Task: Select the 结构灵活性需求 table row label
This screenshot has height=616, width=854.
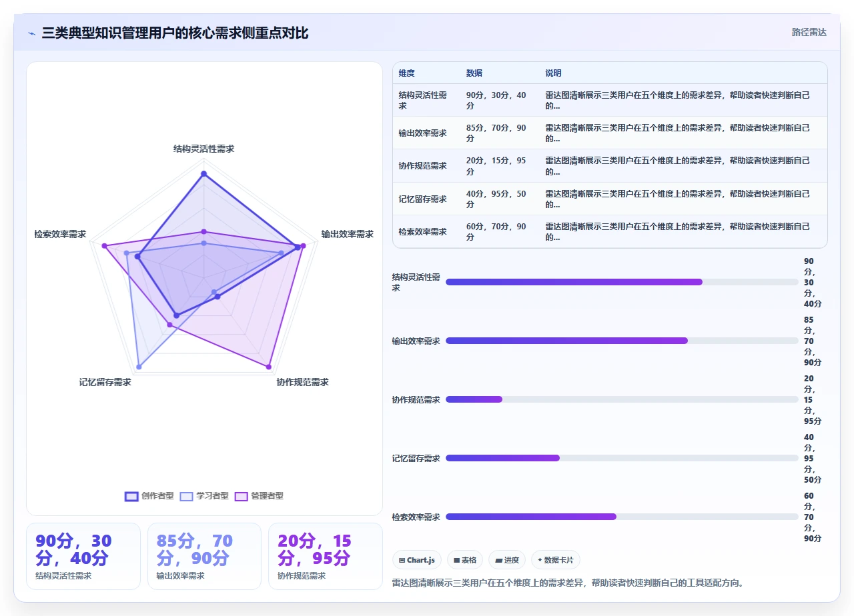Action: coord(422,101)
